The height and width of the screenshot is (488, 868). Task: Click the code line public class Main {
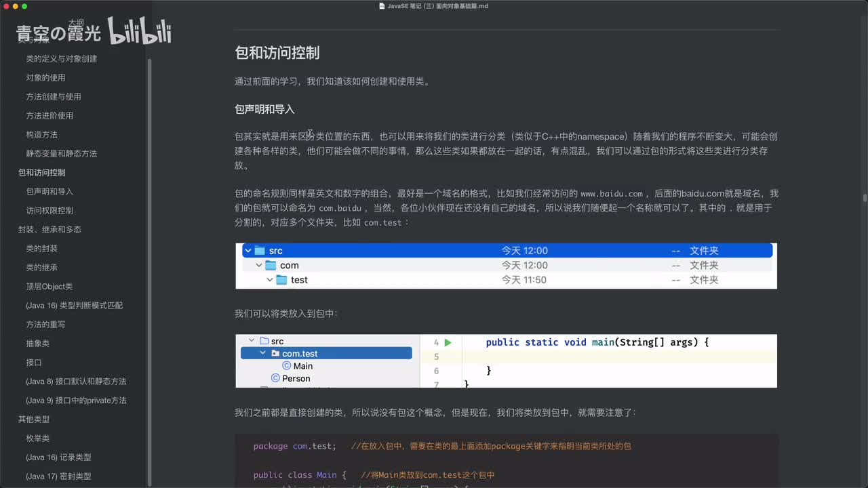click(x=300, y=475)
